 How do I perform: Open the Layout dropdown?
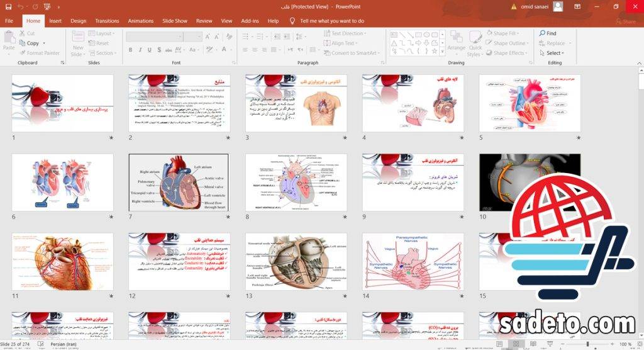101,33
